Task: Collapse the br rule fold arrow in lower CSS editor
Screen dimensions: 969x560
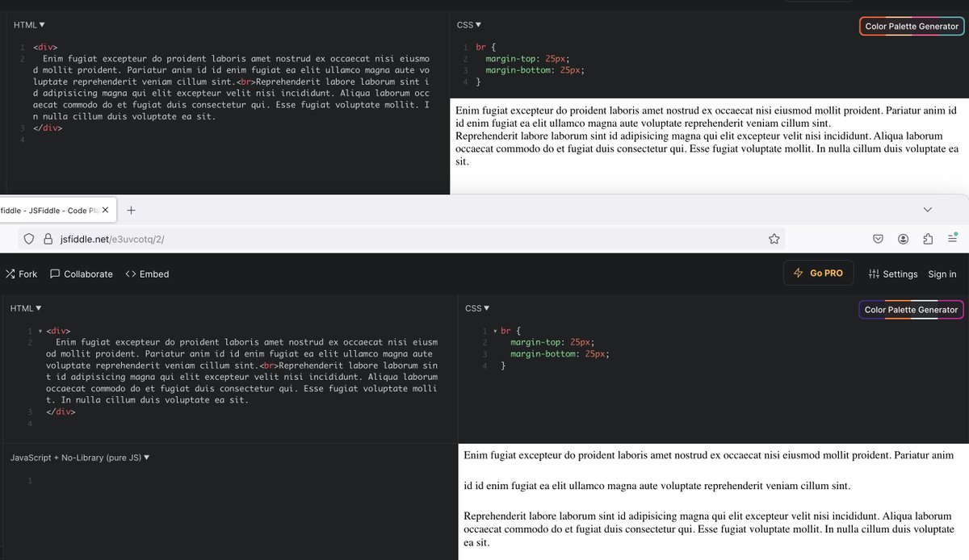Action: tap(495, 331)
